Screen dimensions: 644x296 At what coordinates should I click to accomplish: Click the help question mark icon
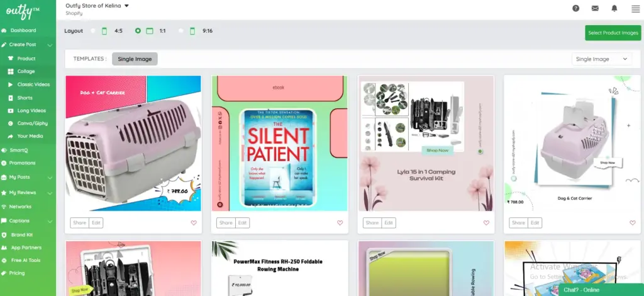[x=575, y=8]
